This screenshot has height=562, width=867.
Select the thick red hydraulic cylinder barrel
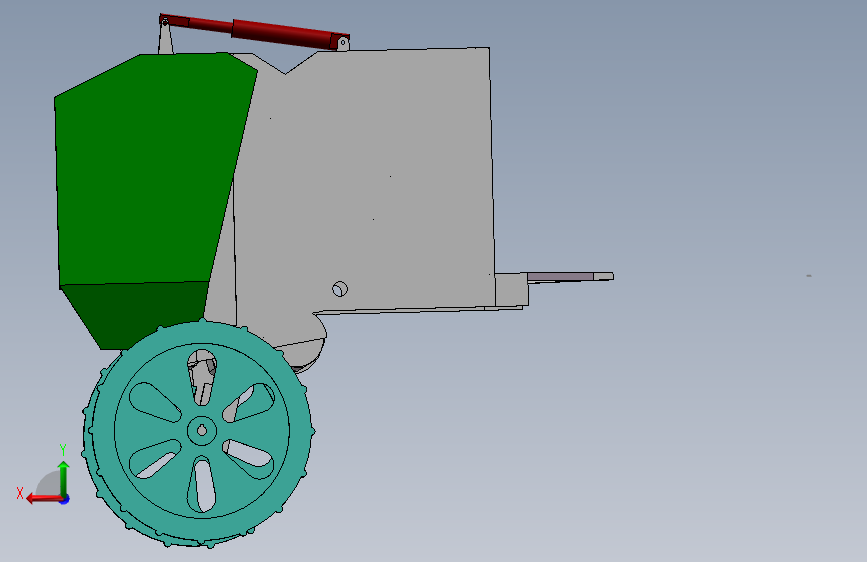(x=285, y=35)
